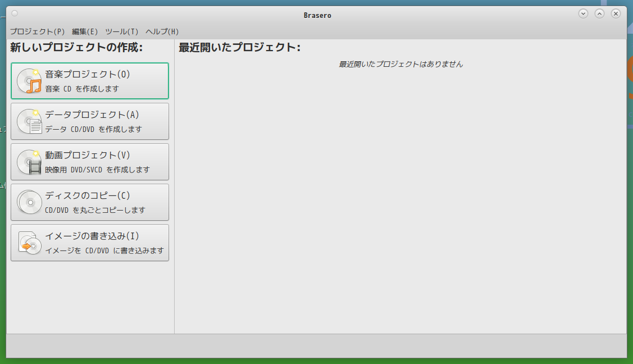Click the 新しいプロジェクトの作成 heading

76,48
